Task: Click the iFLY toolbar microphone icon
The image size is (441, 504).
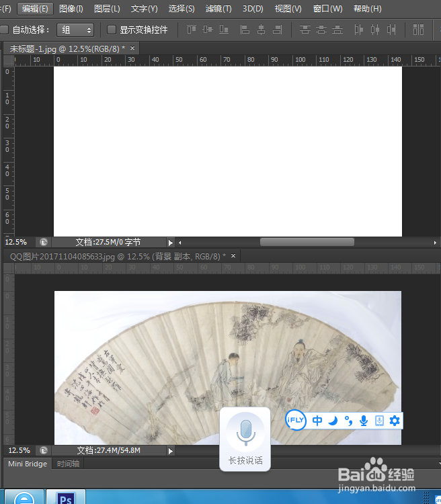Action: (364, 421)
